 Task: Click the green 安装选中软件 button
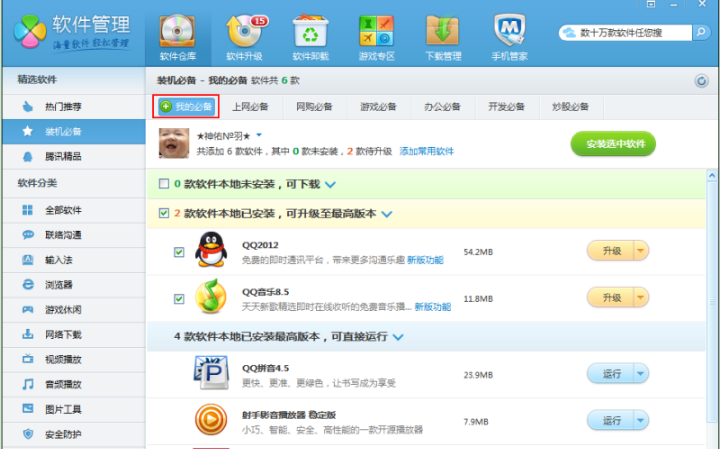(x=613, y=144)
